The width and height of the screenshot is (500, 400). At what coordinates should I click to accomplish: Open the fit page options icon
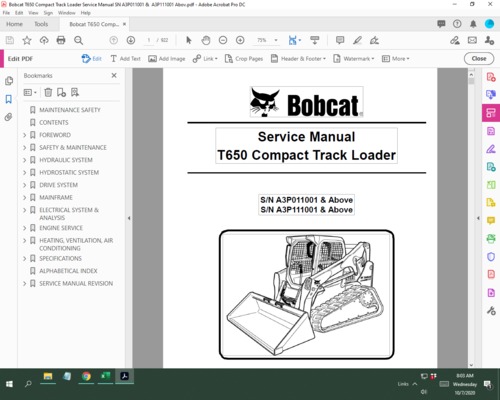click(x=293, y=40)
